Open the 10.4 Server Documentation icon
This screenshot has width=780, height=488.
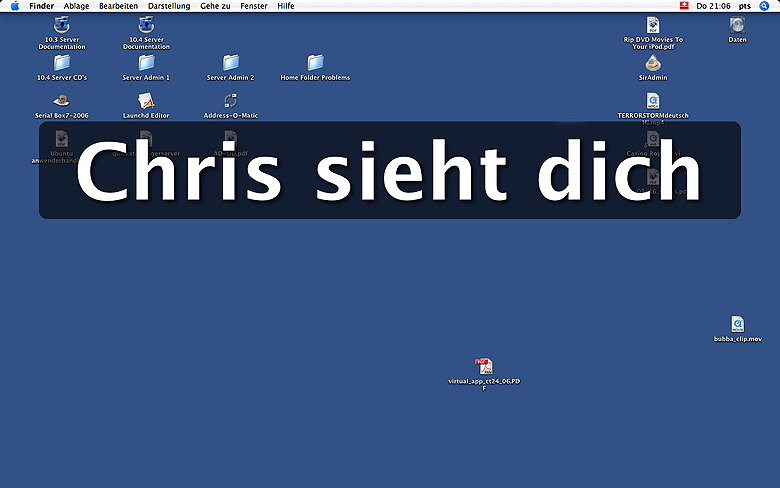click(147, 25)
